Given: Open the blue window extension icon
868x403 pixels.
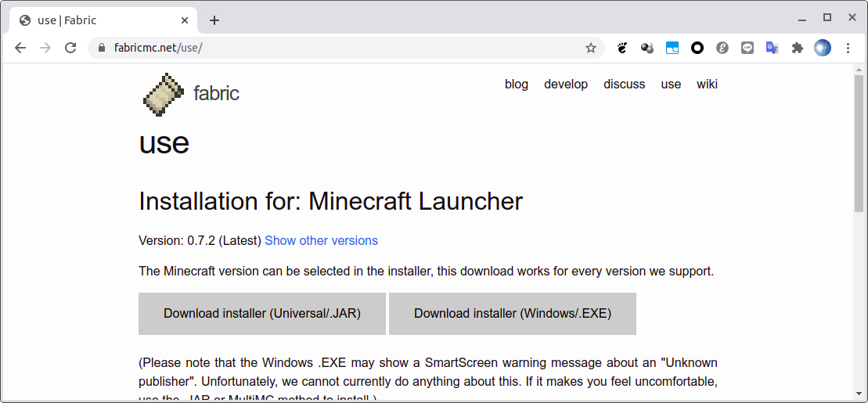Looking at the screenshot, I should coord(672,49).
